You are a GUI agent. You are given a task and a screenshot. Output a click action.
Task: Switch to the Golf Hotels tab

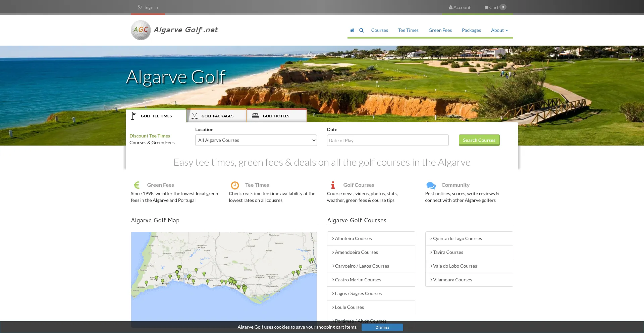click(276, 116)
